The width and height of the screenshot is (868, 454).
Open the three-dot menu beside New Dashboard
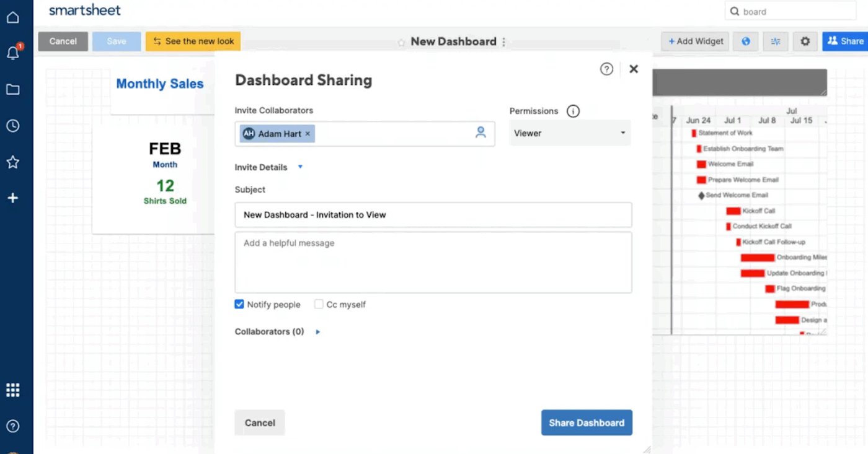click(x=504, y=41)
